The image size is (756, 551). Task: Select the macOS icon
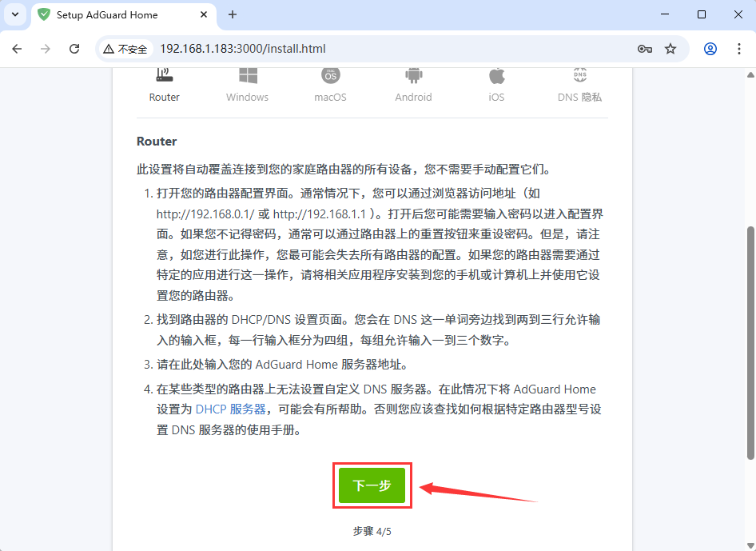click(330, 75)
